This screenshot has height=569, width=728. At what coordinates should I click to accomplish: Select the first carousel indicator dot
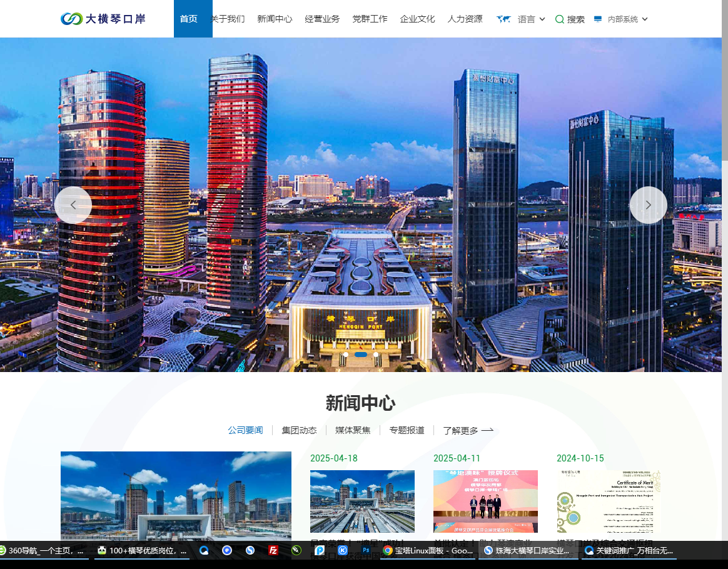click(x=346, y=355)
